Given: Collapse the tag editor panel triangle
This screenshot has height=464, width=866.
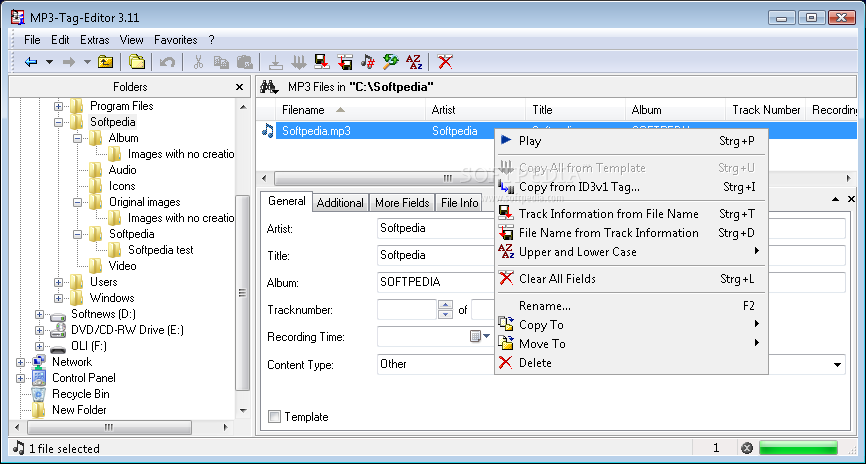Looking at the screenshot, I should click(836, 199).
